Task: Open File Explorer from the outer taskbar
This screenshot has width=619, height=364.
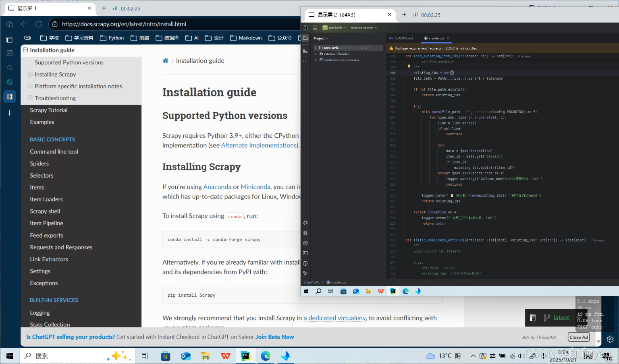Action: pyautogui.click(x=206, y=356)
